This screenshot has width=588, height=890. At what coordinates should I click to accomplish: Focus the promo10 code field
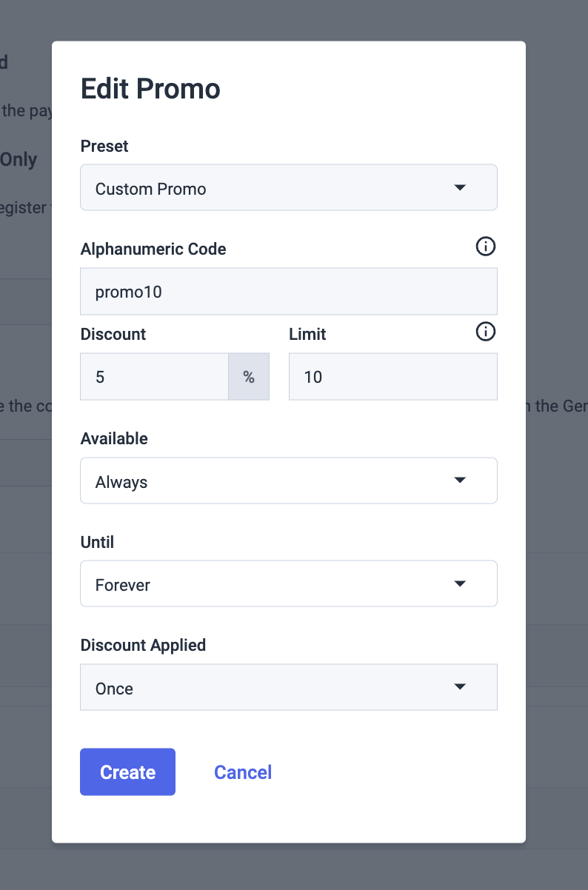(x=289, y=292)
